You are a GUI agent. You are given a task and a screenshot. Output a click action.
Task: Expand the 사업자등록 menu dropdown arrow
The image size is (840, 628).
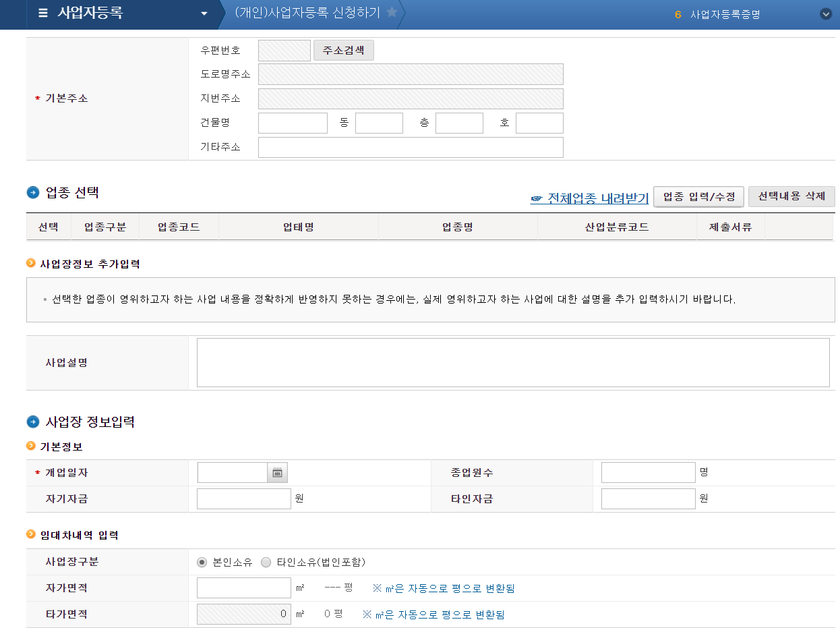(204, 13)
